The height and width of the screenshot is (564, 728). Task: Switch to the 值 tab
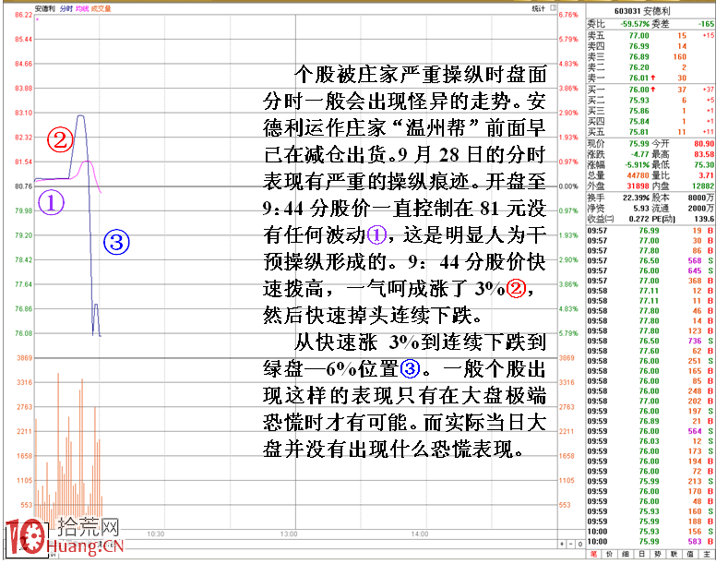[x=690, y=554]
